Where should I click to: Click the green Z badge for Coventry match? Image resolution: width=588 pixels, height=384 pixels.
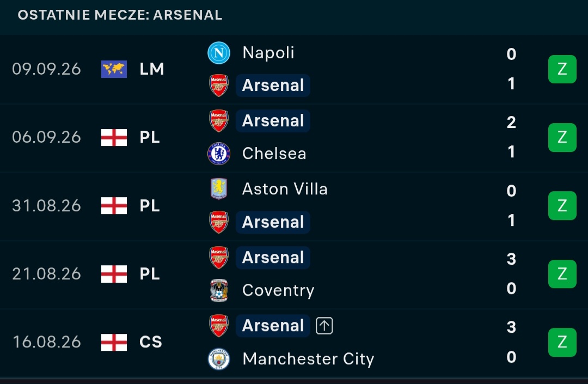[562, 274]
